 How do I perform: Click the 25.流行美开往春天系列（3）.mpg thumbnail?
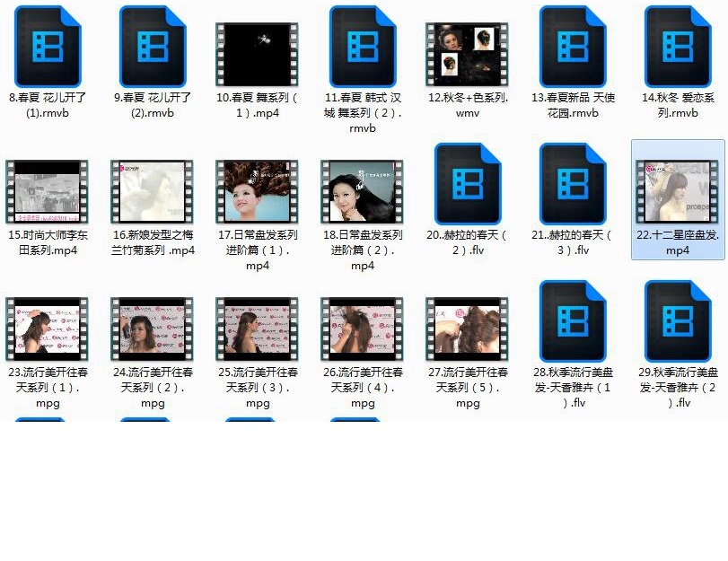(x=257, y=329)
